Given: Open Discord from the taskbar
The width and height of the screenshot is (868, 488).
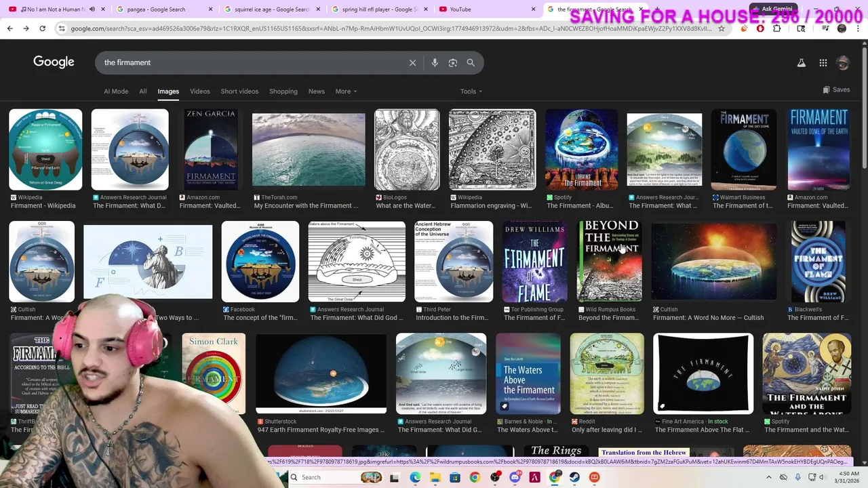Looking at the screenshot, I should tap(515, 477).
